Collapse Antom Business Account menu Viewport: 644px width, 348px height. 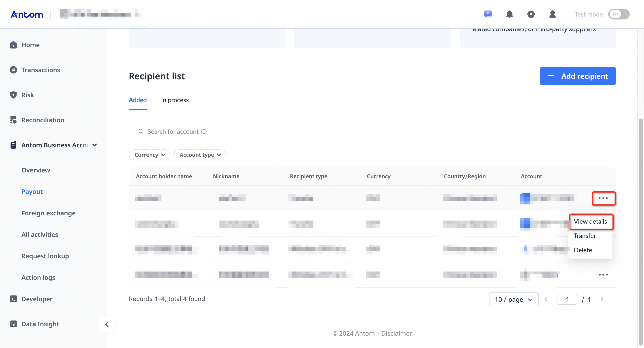[x=95, y=145]
